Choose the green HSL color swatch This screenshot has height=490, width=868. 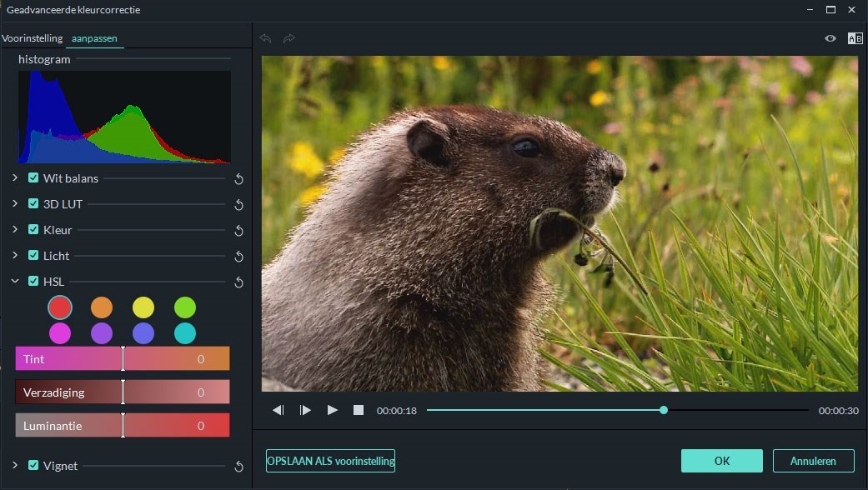point(185,307)
